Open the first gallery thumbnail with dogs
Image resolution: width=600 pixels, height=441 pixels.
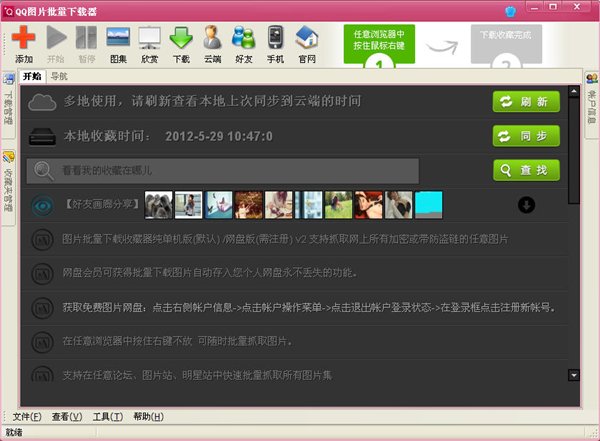click(158, 205)
